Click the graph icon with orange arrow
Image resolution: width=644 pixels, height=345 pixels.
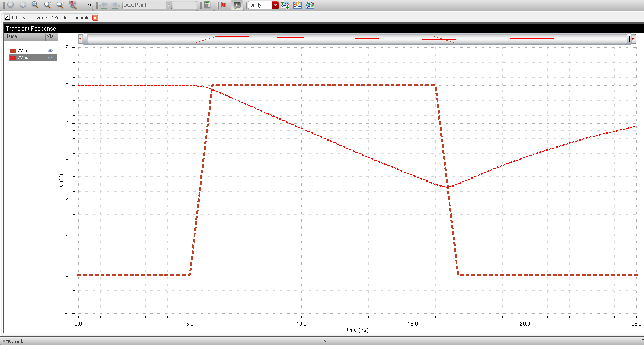pyautogui.click(x=298, y=5)
